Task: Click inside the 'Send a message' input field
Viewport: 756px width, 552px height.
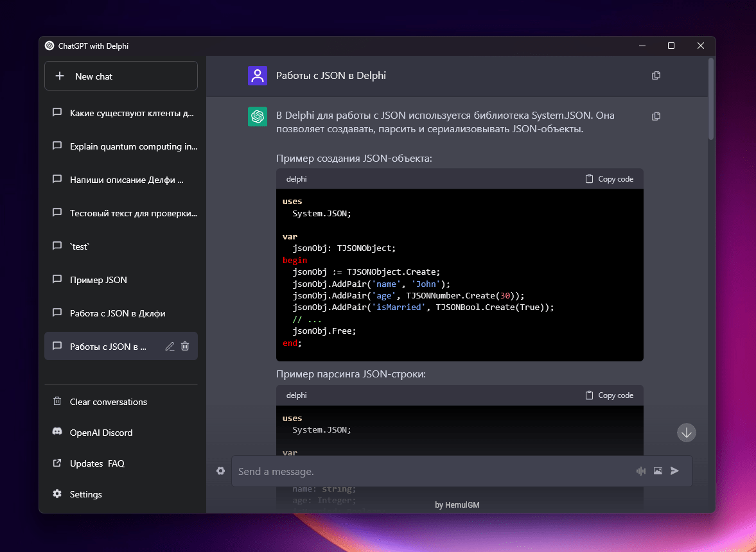Action: point(385,470)
